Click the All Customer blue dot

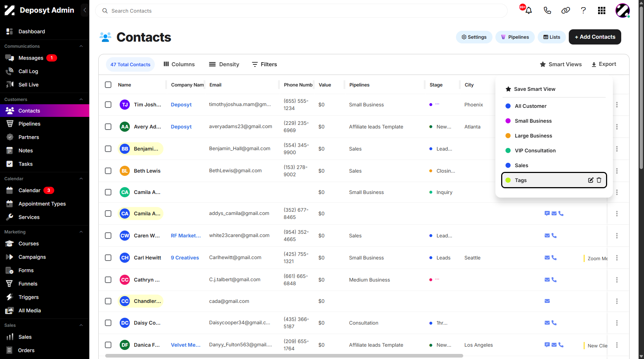click(508, 106)
